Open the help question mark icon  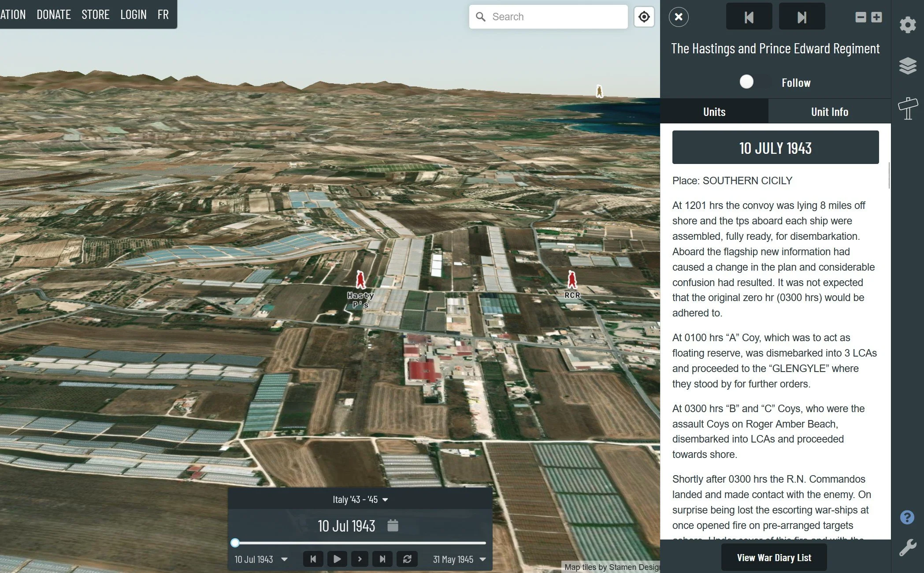(x=907, y=517)
